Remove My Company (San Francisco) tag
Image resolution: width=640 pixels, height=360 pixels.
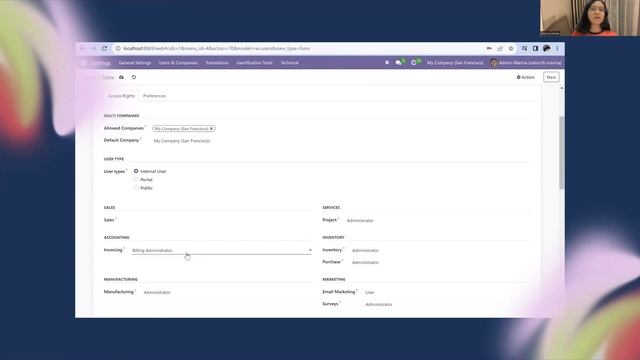click(x=211, y=129)
